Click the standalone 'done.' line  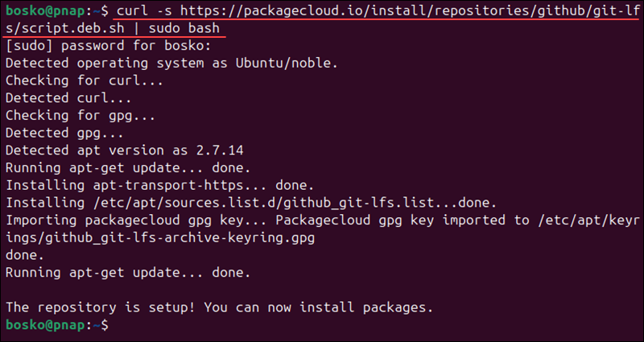pyautogui.click(x=25, y=255)
